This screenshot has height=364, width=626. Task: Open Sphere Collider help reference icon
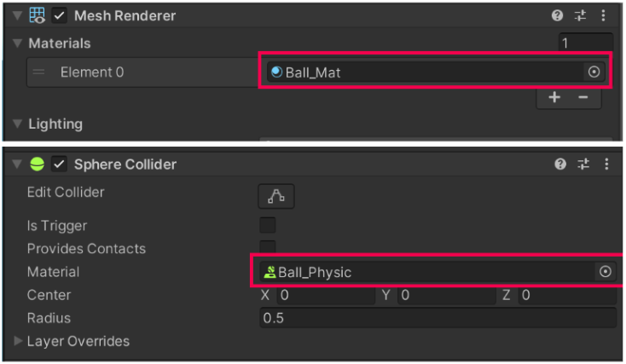[x=559, y=164]
